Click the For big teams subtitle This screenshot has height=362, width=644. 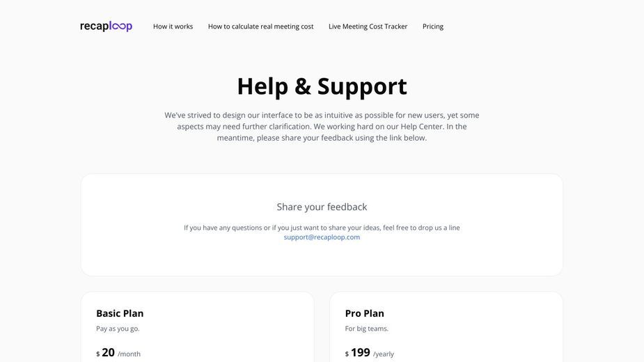366,329
